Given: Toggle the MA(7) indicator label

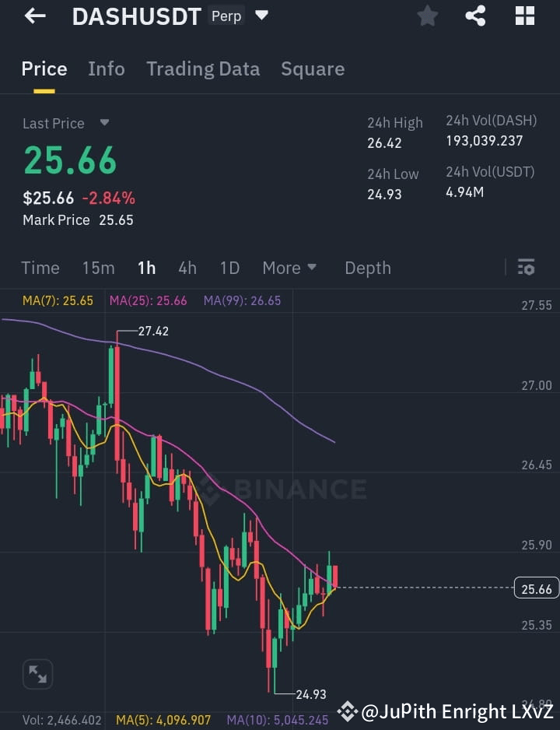Looking at the screenshot, I should coord(55,300).
